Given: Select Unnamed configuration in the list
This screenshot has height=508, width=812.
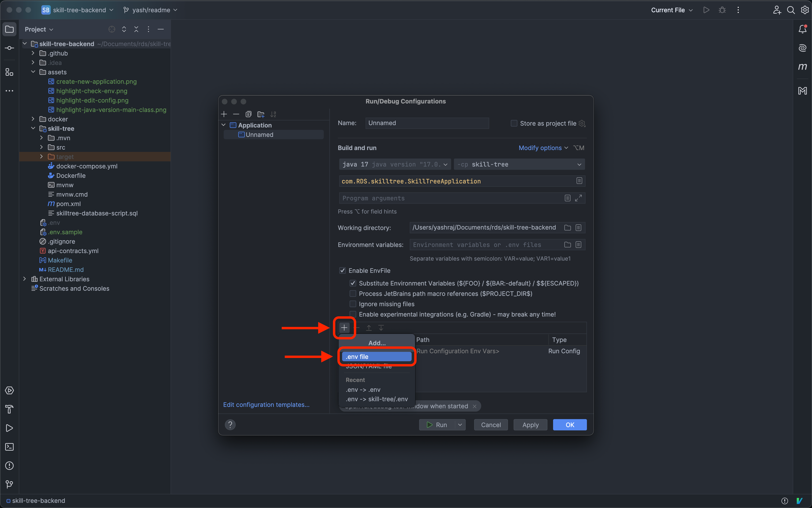Looking at the screenshot, I should coord(273,135).
